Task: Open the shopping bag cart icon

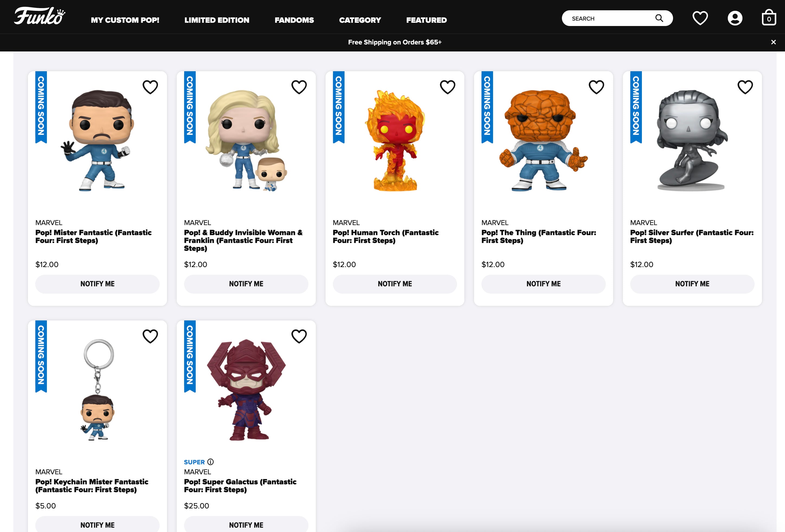Action: coord(768,18)
